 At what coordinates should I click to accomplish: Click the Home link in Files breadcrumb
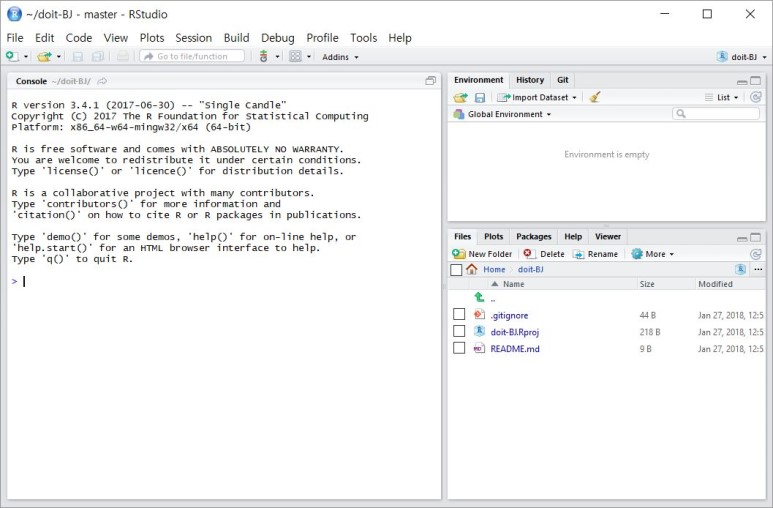click(x=494, y=270)
